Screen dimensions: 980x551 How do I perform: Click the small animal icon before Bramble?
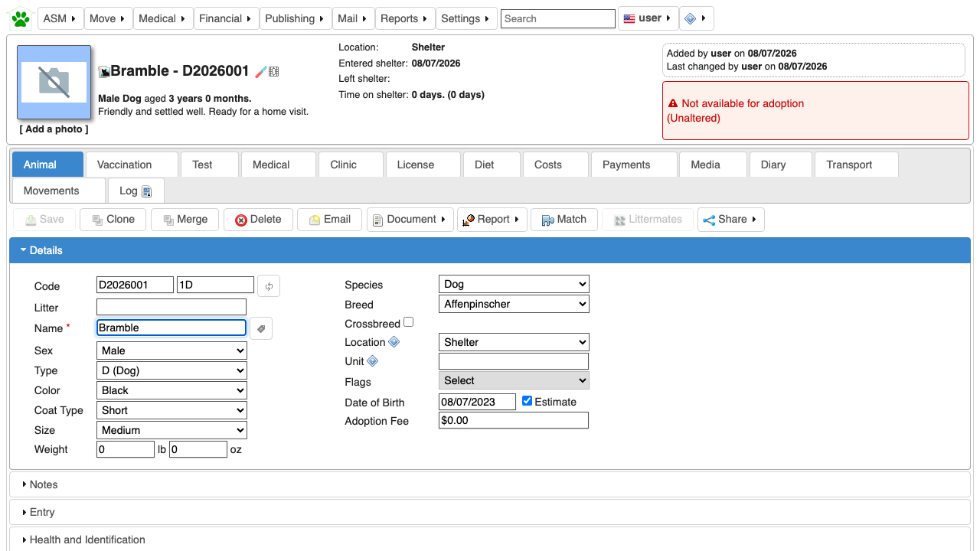coord(104,72)
